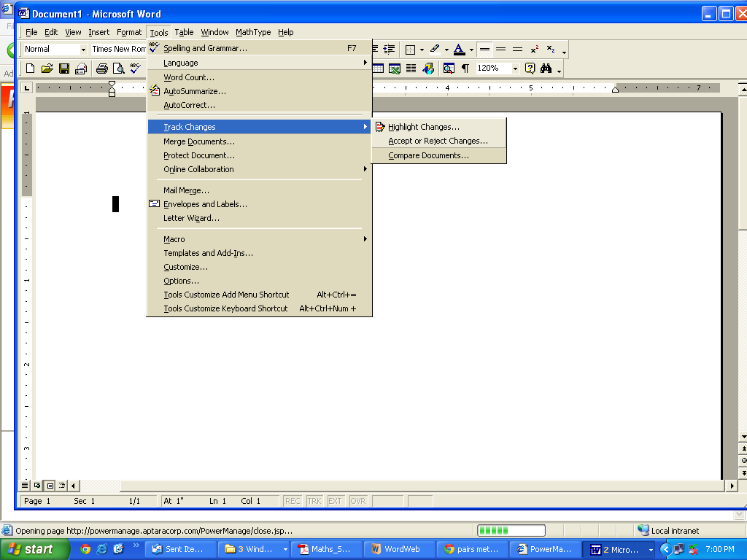The image size is (747, 560).
Task: Select Highlight Changes from submenu
Action: coord(423,127)
